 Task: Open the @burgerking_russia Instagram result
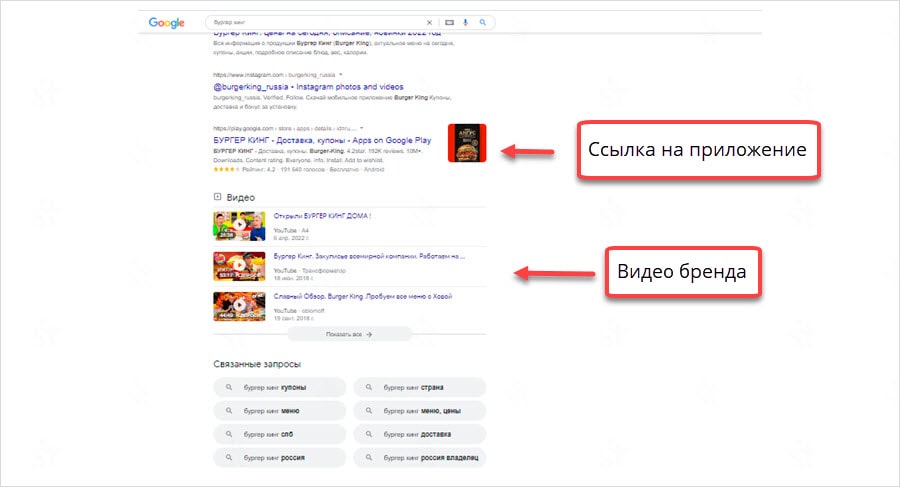[x=308, y=87]
